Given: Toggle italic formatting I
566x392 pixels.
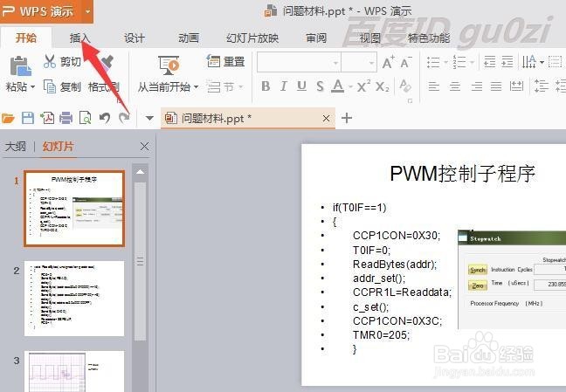Looking at the screenshot, I should point(284,86).
